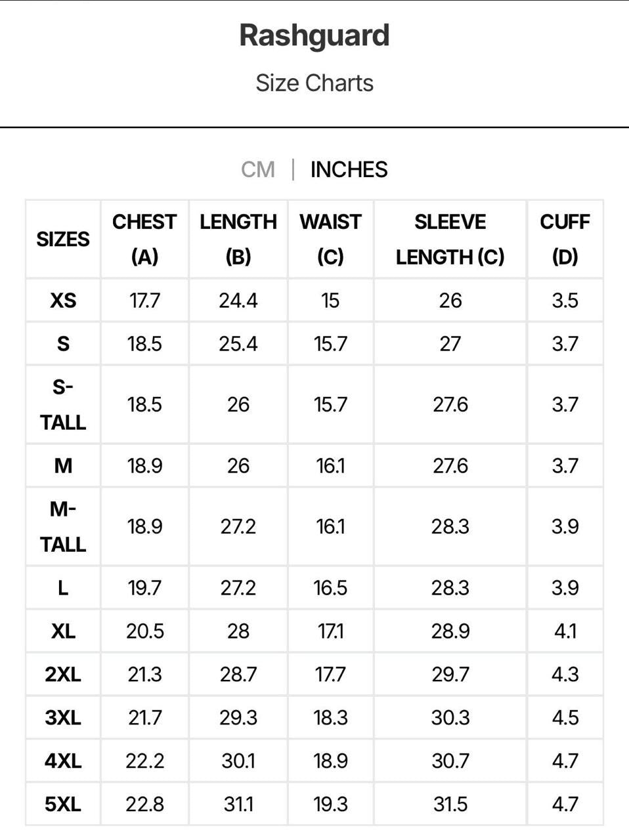Click the Size Charts subtitle
The width and height of the screenshot is (629, 840).
click(x=314, y=83)
